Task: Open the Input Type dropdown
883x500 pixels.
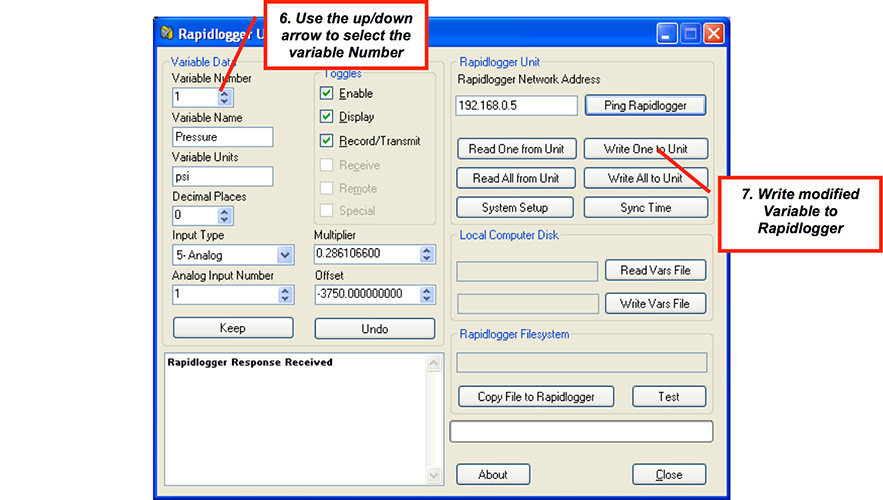Action: (x=285, y=255)
